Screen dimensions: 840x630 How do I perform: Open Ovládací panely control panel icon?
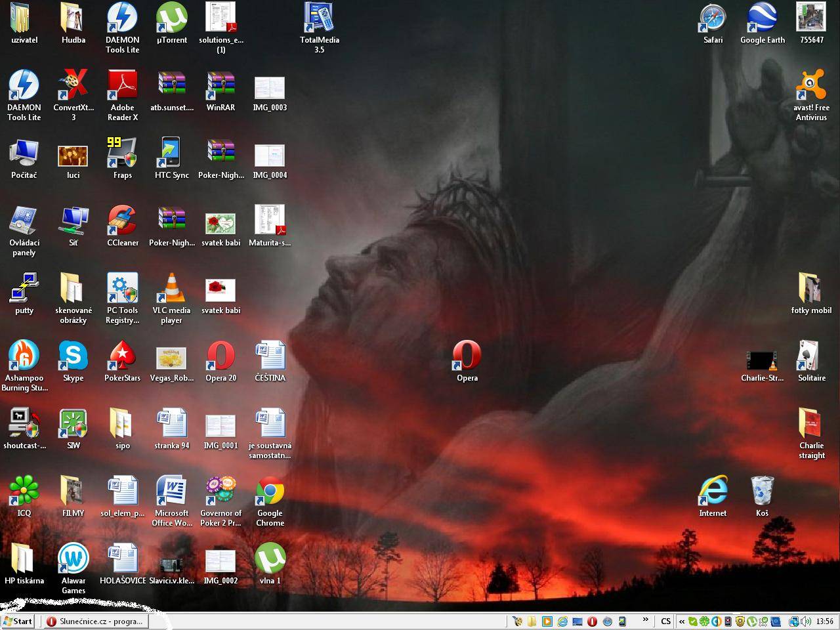(24, 230)
